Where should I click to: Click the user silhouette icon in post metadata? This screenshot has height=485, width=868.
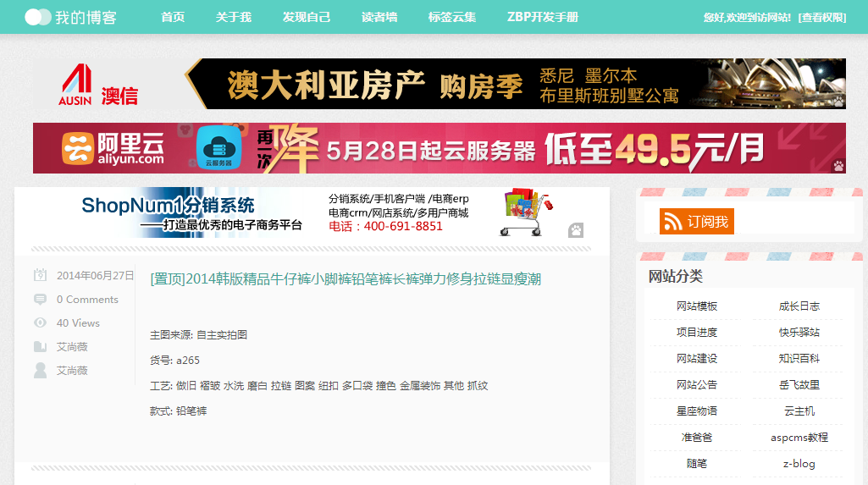coord(40,371)
